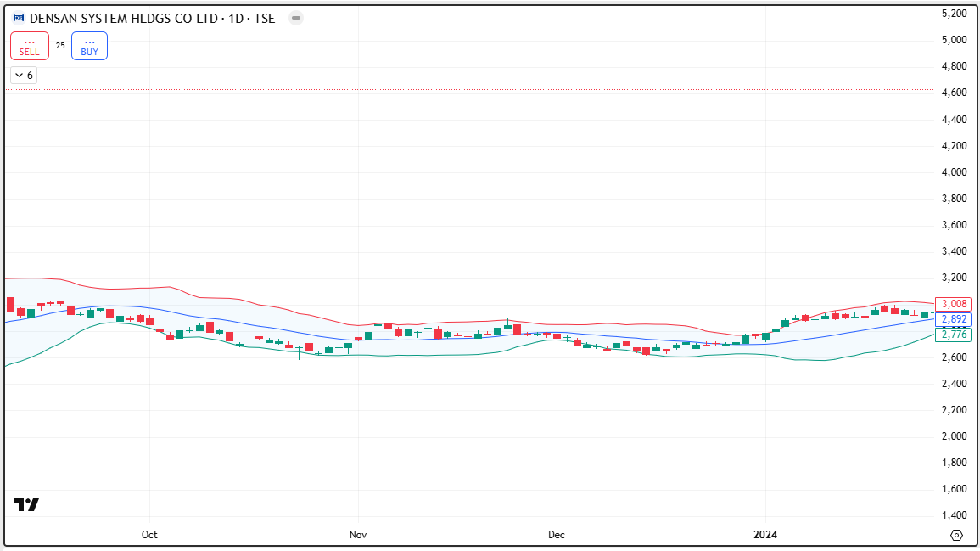Click the BUY button
980x551 pixels.
pyautogui.click(x=89, y=47)
